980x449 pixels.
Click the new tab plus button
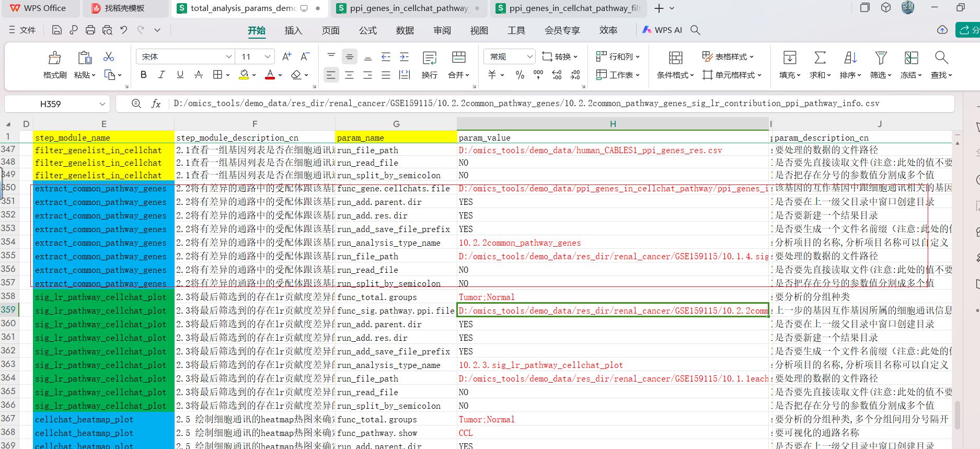click(x=659, y=8)
